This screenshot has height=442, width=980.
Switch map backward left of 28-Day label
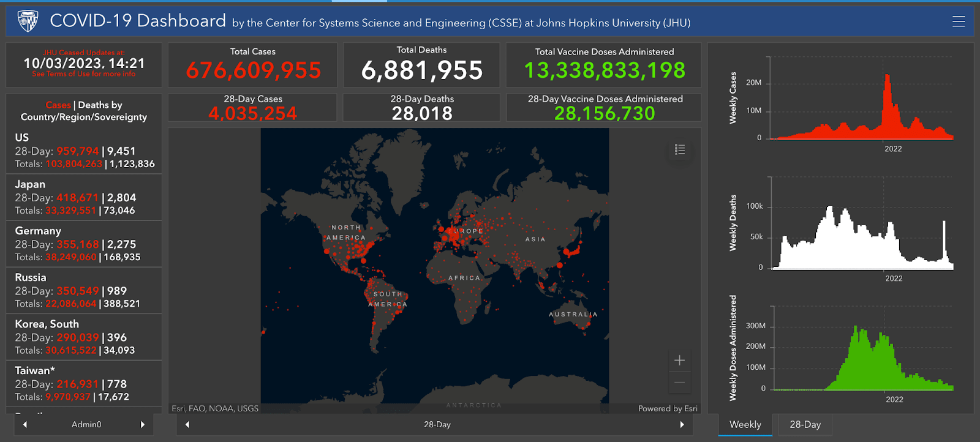[187, 424]
